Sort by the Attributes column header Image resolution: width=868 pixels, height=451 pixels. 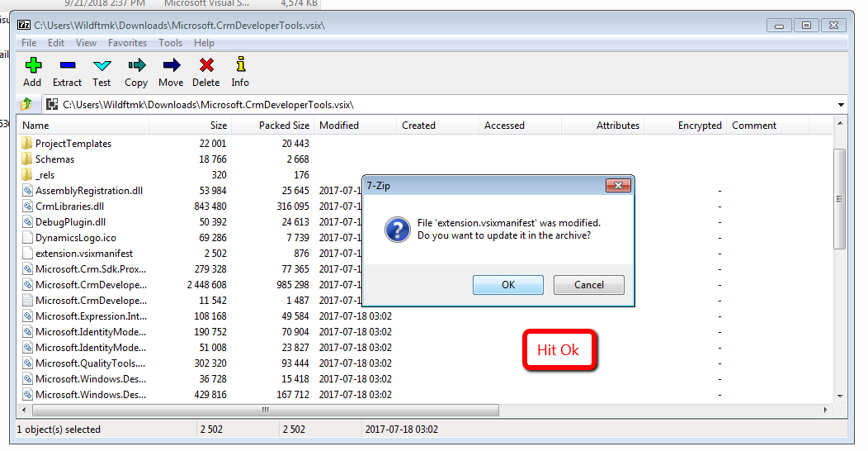coord(602,126)
